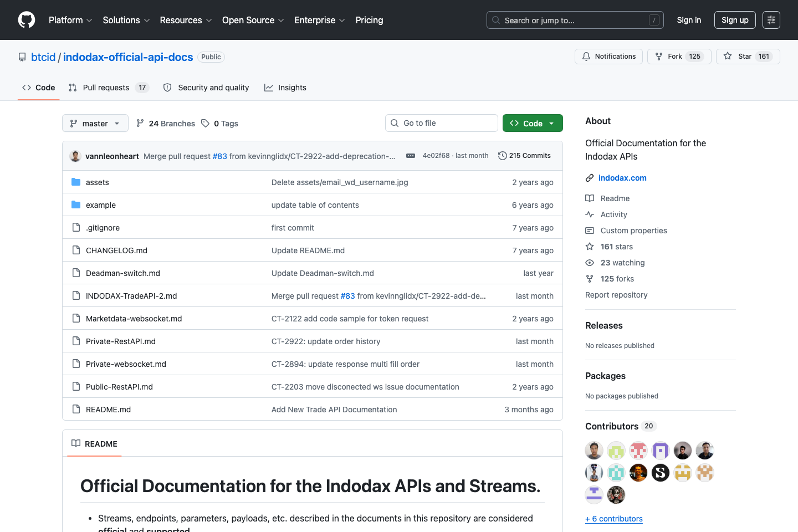Viewport: 798px width, 532px height.
Task: Click the Go to file search field
Action: coord(441,122)
